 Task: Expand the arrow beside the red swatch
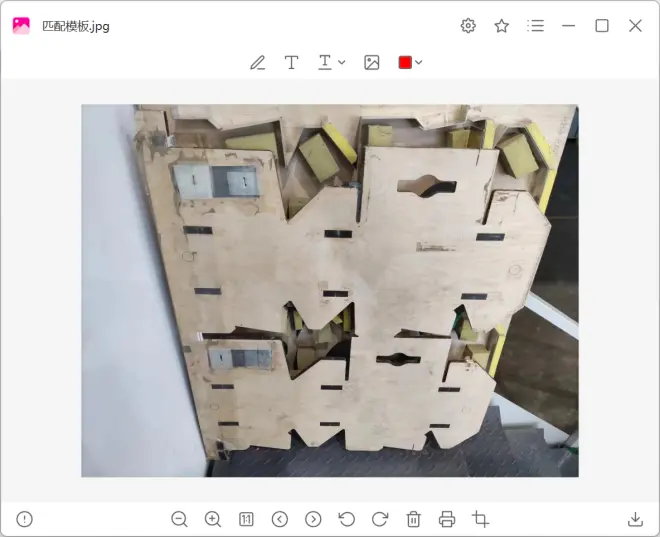(x=419, y=63)
